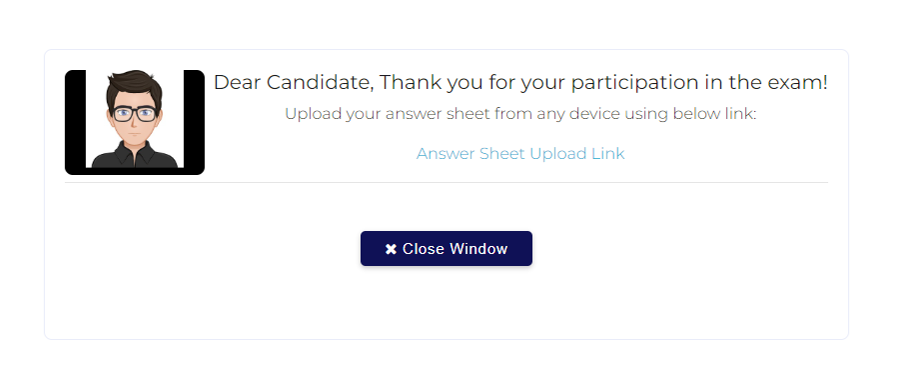Viewport: 903px width, 387px height.
Task: Click the left black bar of avatar frame
Action: (75, 122)
